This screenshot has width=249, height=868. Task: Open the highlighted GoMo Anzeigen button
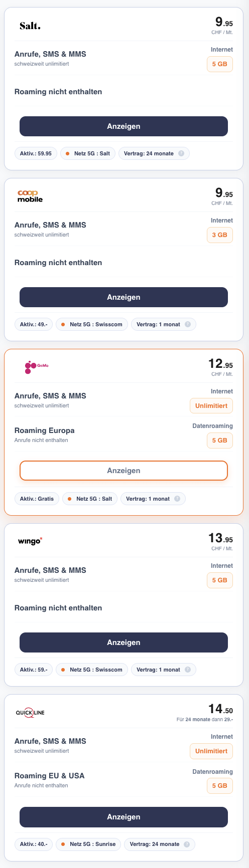123,471
